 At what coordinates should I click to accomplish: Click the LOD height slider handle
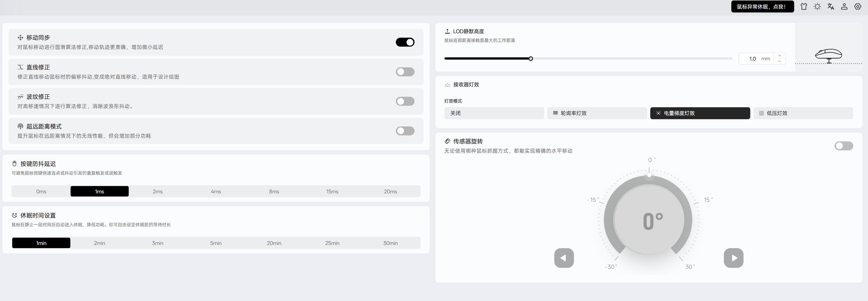tap(531, 59)
